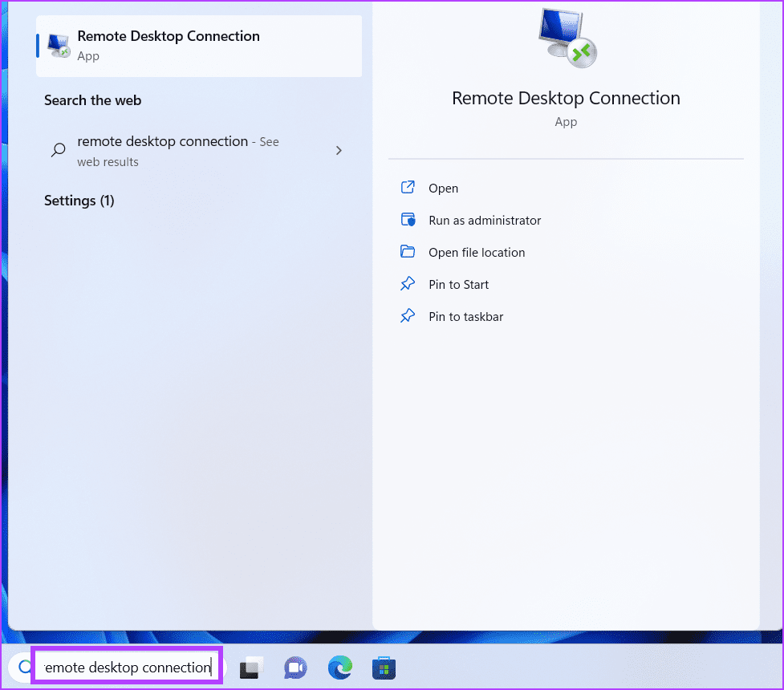Image resolution: width=784 pixels, height=690 pixels.
Task: Select Open file location
Action: point(477,252)
